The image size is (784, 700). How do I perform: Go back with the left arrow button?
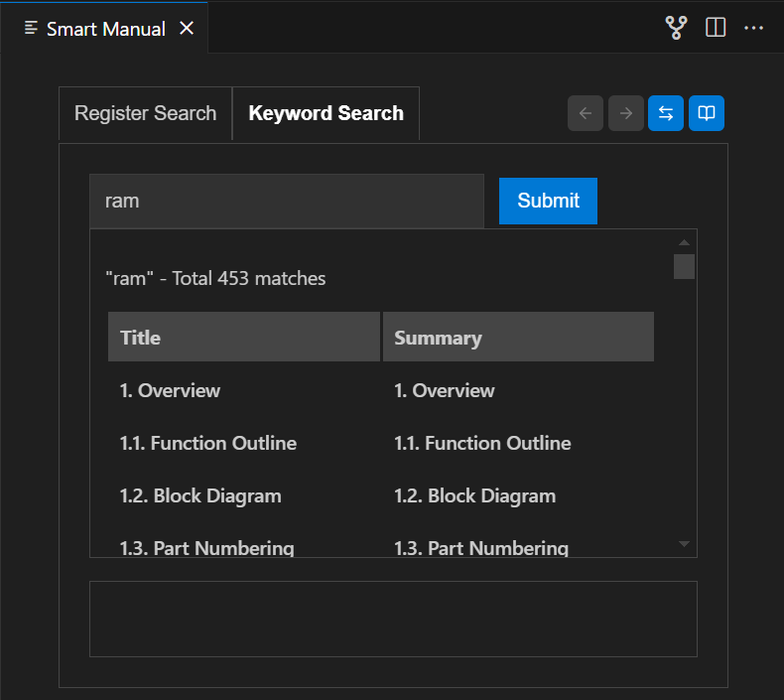click(585, 113)
